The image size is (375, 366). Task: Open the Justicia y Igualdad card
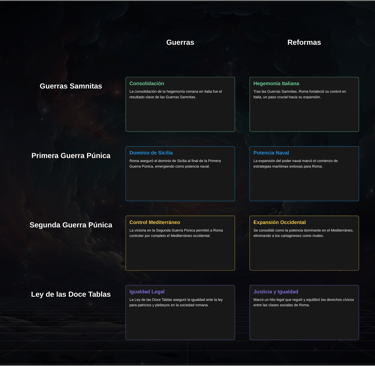click(x=304, y=312)
